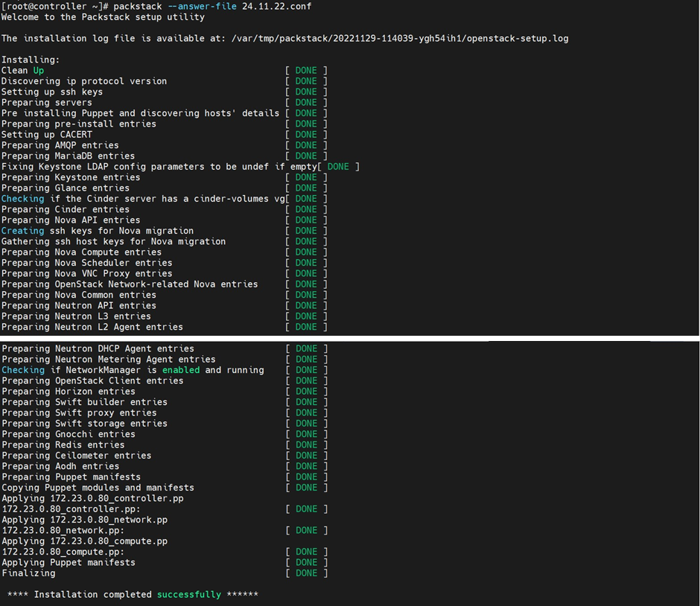Click 'Preparing Nova API entries' text
Image resolution: width=700 pixels, height=606 pixels.
point(71,220)
